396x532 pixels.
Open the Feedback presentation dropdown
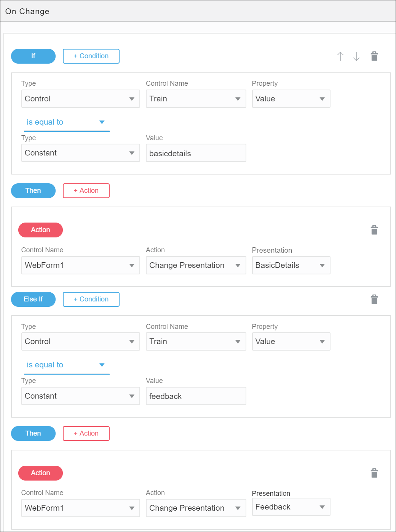click(x=291, y=507)
